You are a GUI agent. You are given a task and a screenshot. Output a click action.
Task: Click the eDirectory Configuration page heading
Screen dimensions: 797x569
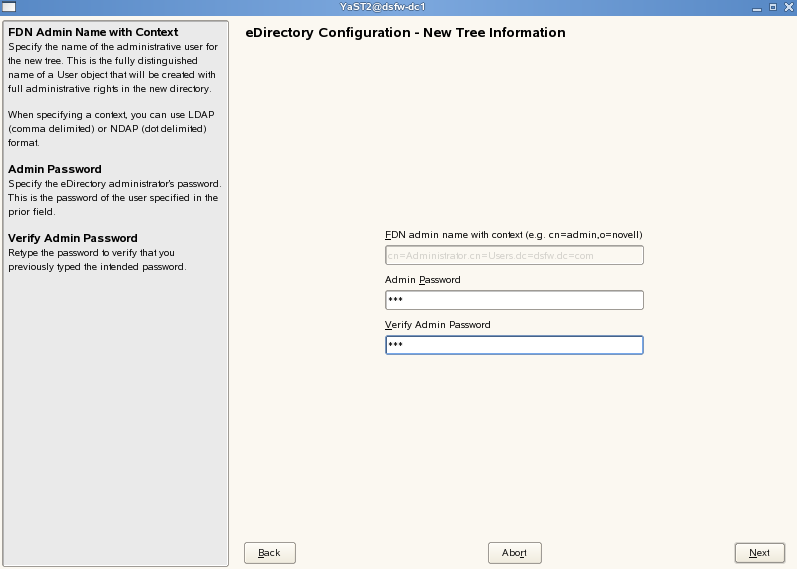pyautogui.click(x=405, y=33)
